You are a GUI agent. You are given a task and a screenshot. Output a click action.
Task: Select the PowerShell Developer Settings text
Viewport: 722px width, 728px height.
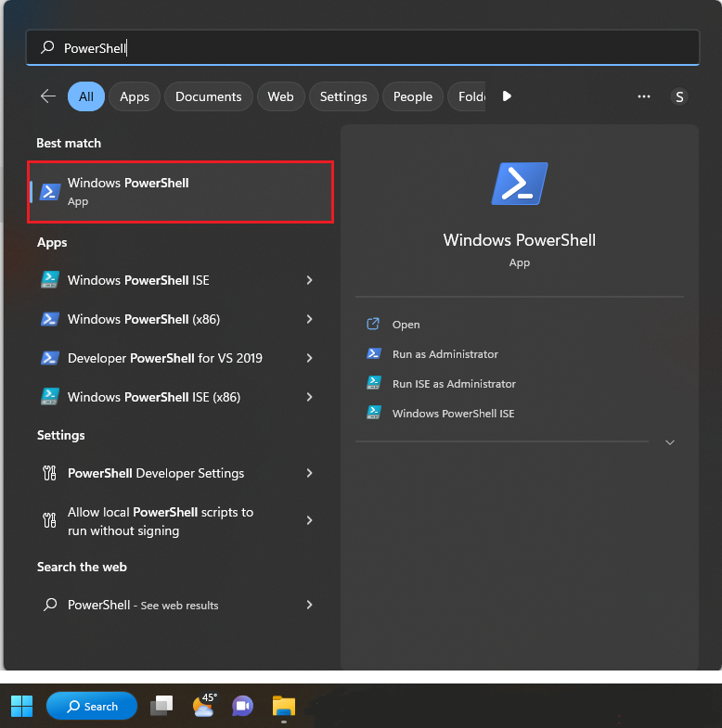click(x=156, y=473)
